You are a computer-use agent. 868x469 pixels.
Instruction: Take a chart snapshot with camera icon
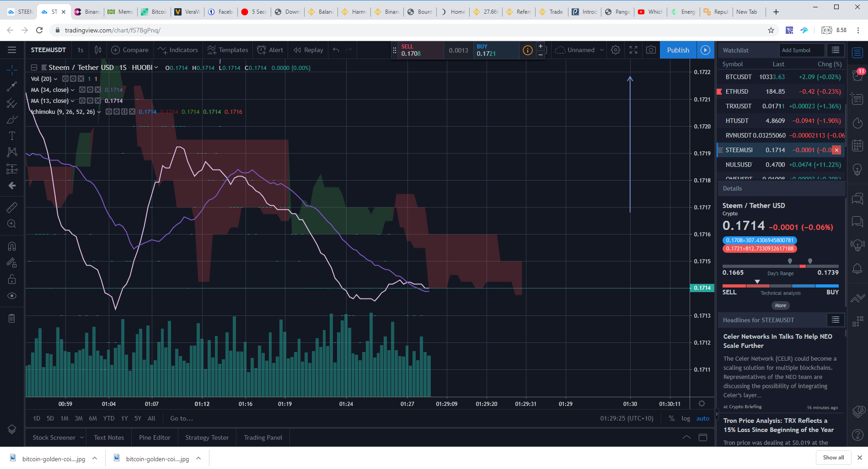(651, 50)
